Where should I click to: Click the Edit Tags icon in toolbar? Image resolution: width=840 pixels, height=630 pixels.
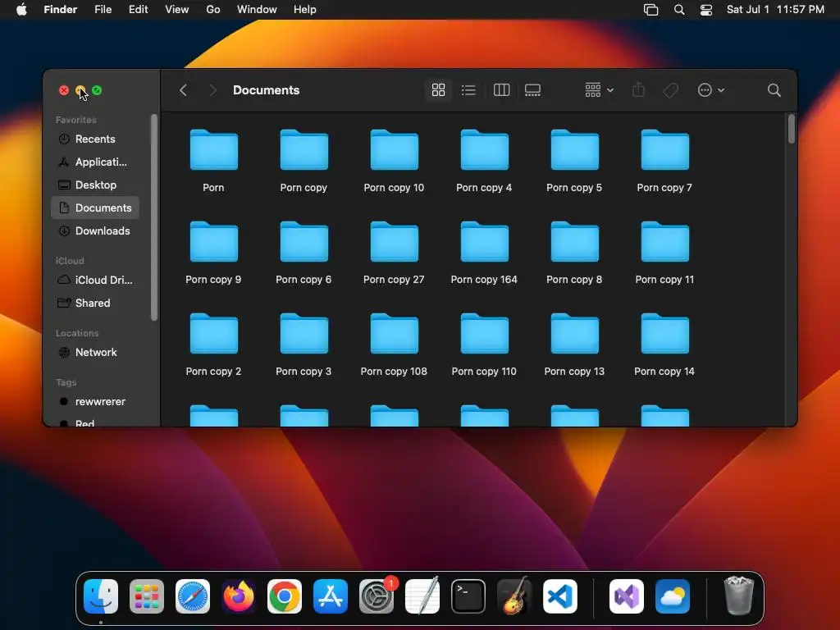(x=671, y=90)
